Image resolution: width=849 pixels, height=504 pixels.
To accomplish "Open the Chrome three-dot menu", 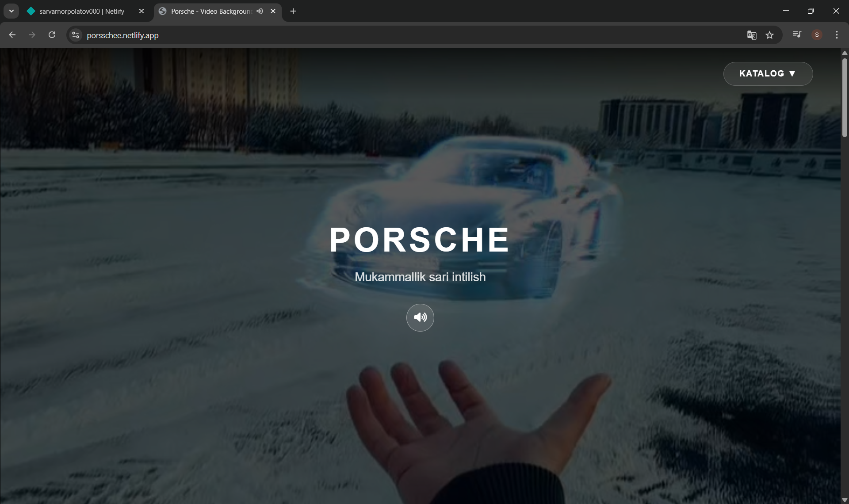I will (837, 35).
